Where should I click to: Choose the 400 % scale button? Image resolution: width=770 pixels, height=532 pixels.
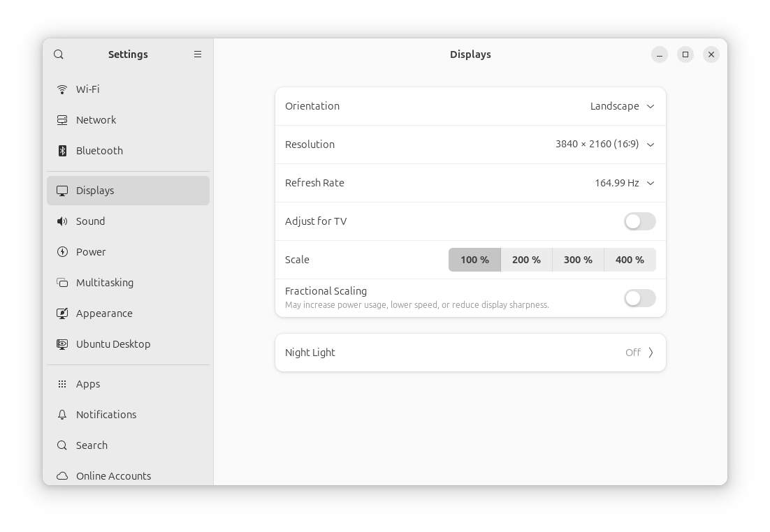(x=630, y=260)
